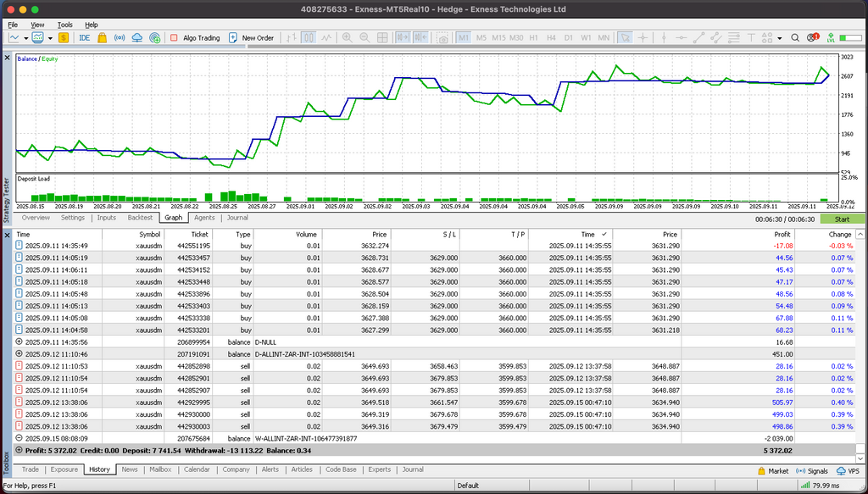Select the crosshair cursor tool
The image size is (868, 494).
pyautogui.click(x=643, y=37)
